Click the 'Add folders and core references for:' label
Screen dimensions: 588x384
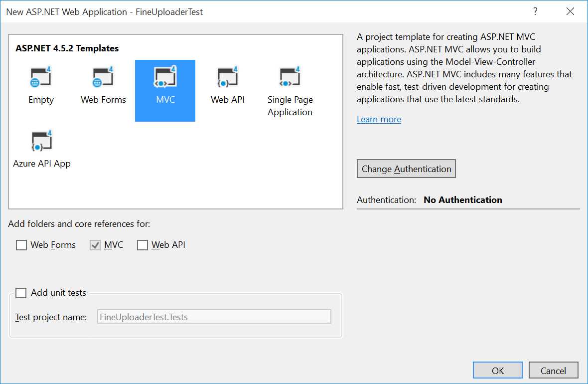[79, 224]
